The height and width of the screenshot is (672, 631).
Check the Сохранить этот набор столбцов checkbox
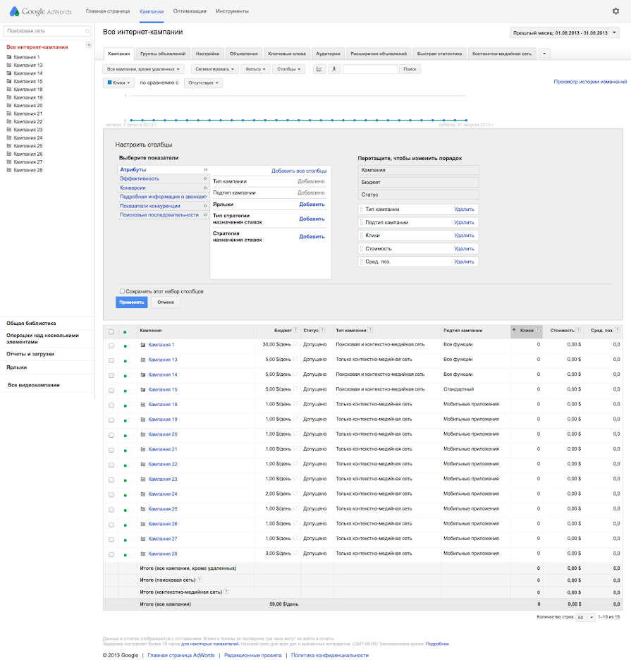(x=122, y=291)
